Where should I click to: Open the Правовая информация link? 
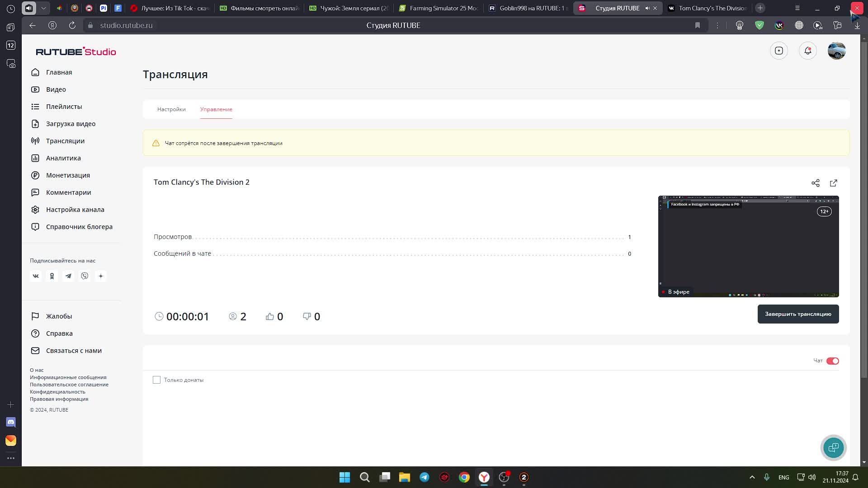tap(59, 399)
